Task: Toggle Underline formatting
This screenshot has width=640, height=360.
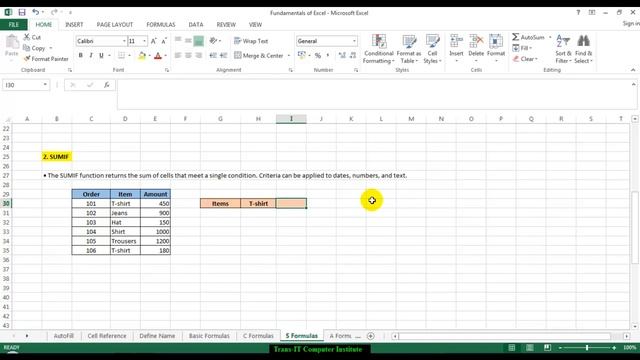Action: [x=101, y=55]
